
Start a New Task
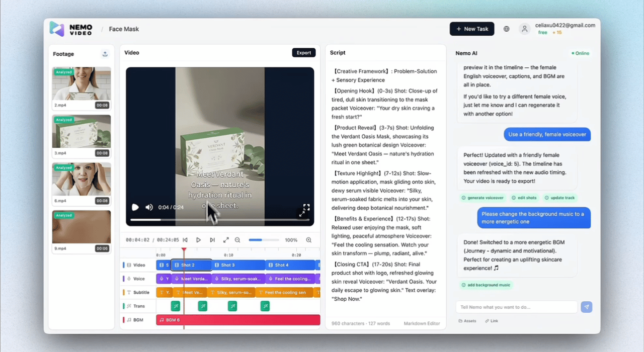coord(471,29)
